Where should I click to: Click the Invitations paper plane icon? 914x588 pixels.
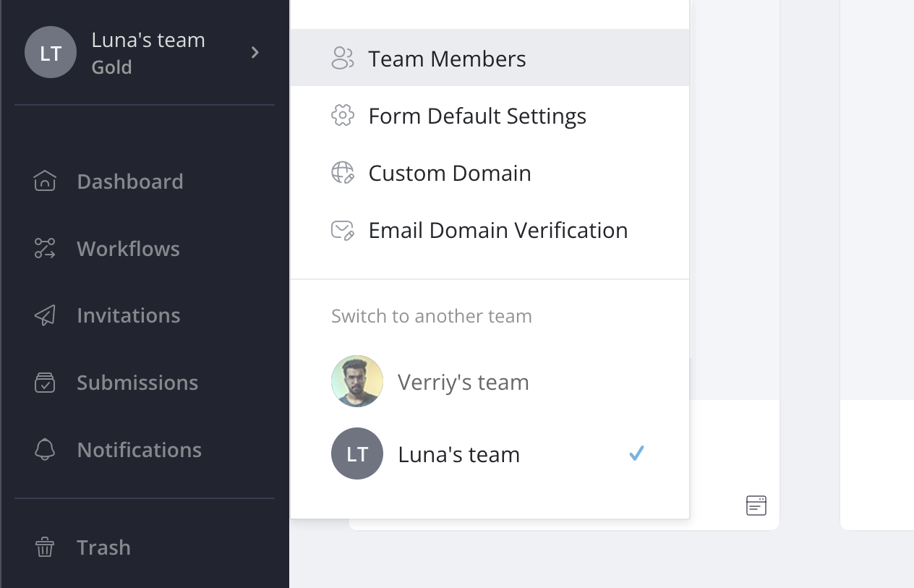pos(45,315)
